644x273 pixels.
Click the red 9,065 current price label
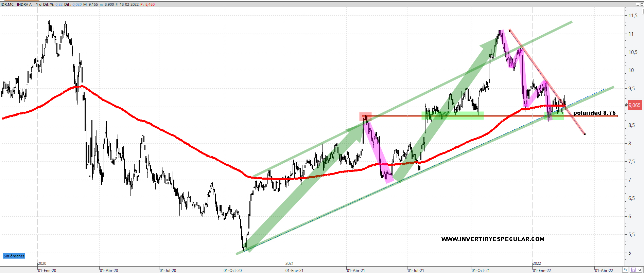634,105
